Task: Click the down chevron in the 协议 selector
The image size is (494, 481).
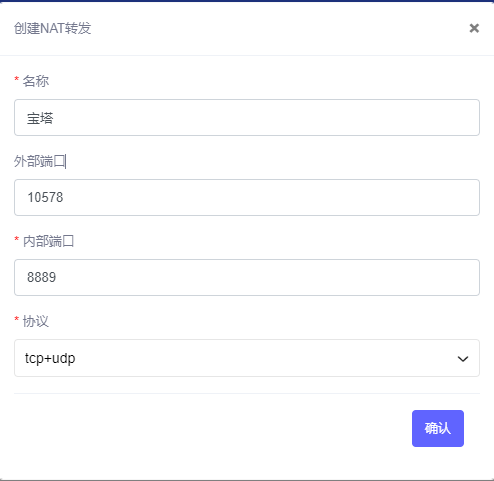Action: [x=463, y=359]
